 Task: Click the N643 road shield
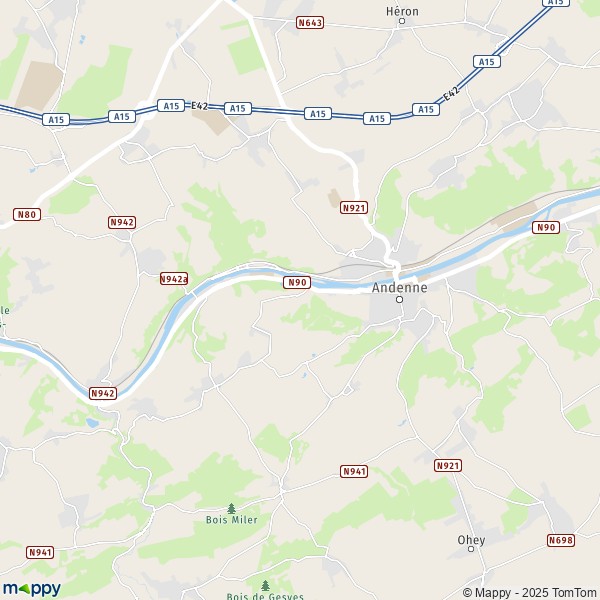click(x=310, y=23)
